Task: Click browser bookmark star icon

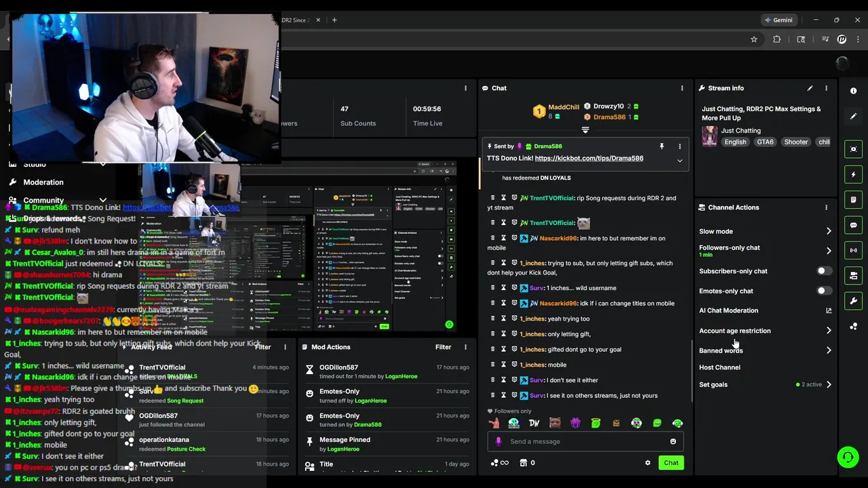Action: click(x=754, y=39)
